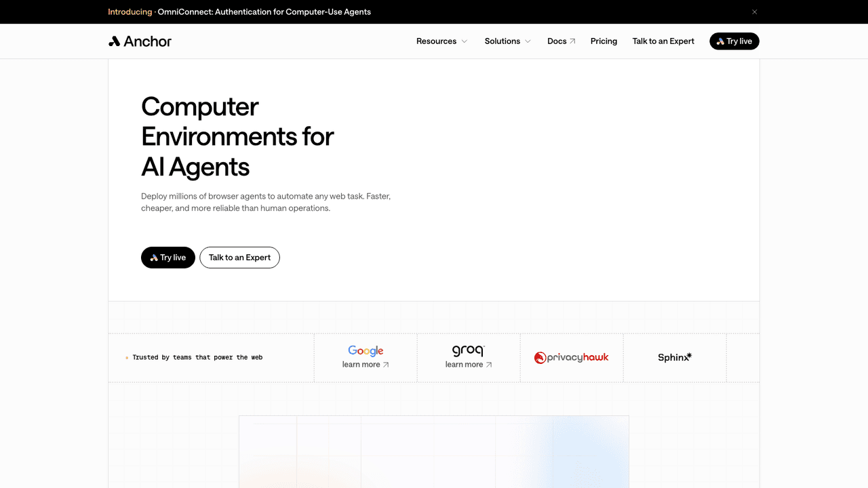The image size is (868, 488).
Task: Click Talk to an Expert in the navbar
Action: tap(663, 41)
